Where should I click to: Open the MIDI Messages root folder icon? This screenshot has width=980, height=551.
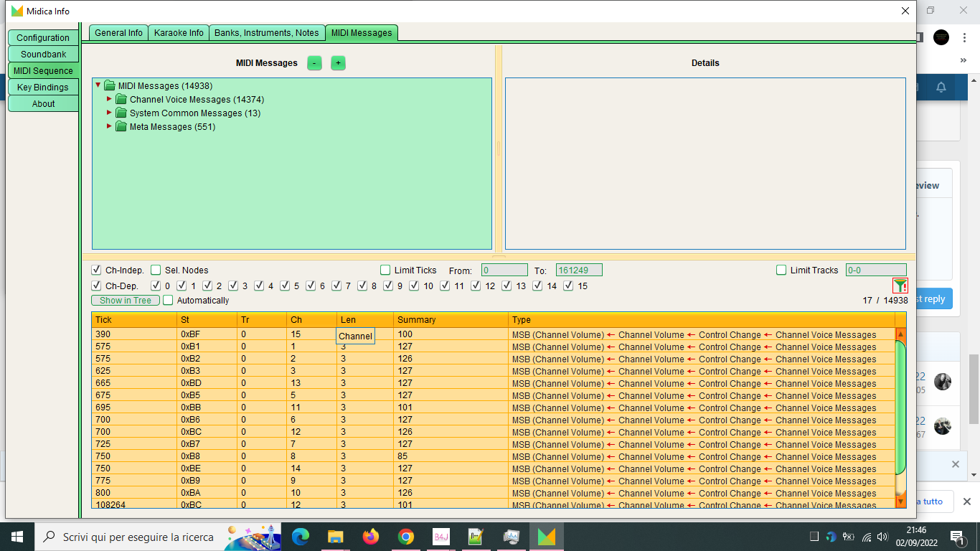pos(110,86)
